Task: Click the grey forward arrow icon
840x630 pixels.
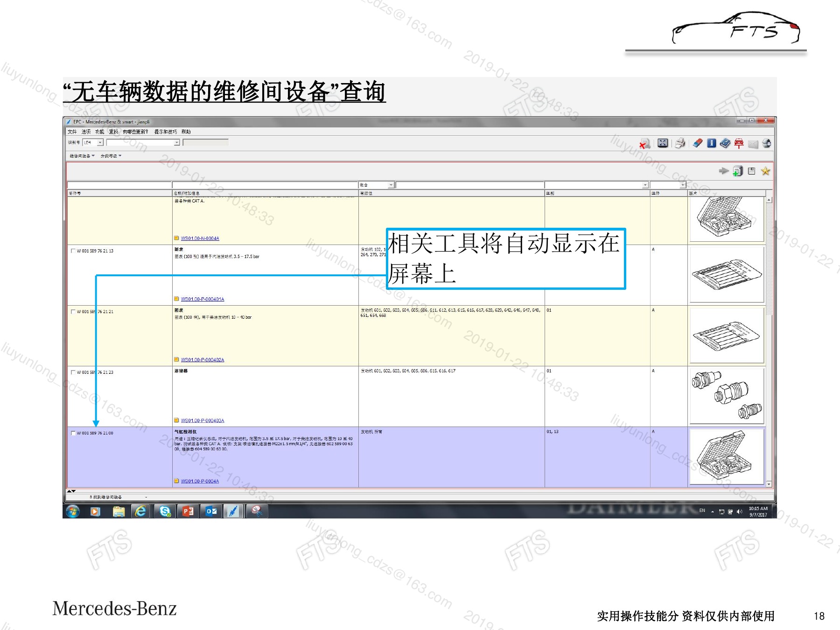Action: point(724,171)
